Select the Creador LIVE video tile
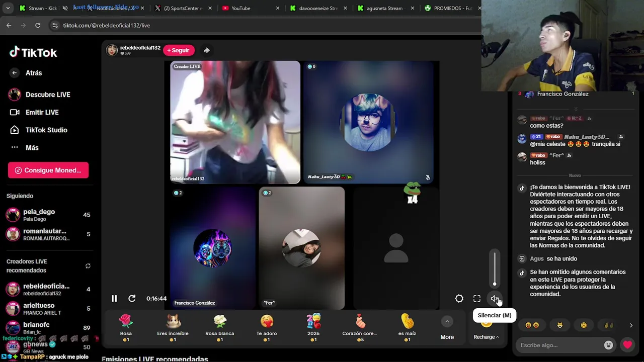The width and height of the screenshot is (644, 362). (235, 122)
